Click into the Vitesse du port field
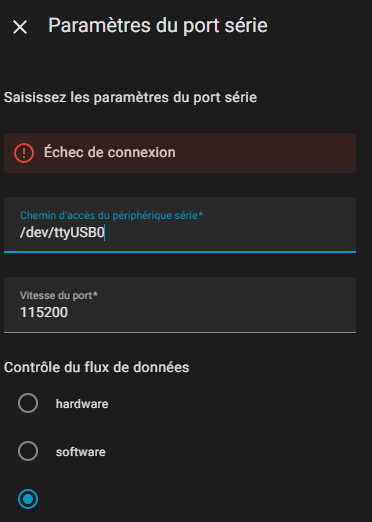This screenshot has height=522, width=372. point(180,305)
